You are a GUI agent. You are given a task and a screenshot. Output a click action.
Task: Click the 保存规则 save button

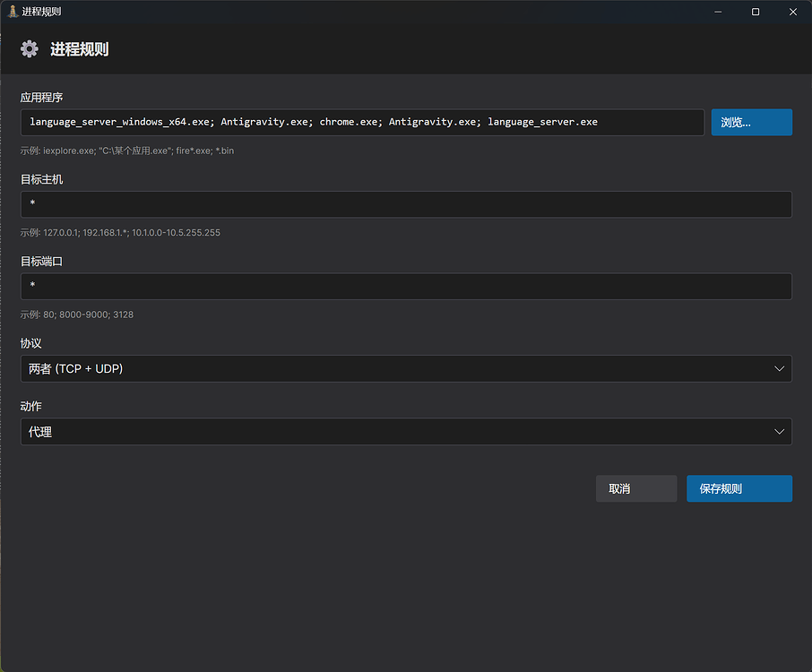(739, 488)
